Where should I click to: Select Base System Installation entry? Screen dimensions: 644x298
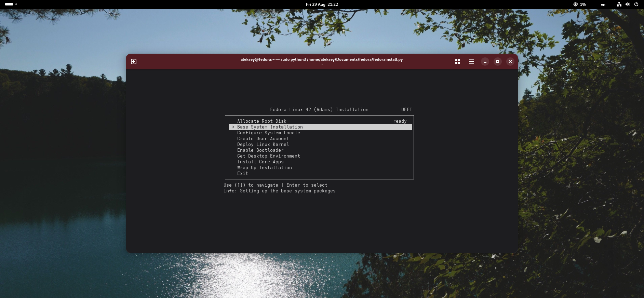pyautogui.click(x=270, y=127)
